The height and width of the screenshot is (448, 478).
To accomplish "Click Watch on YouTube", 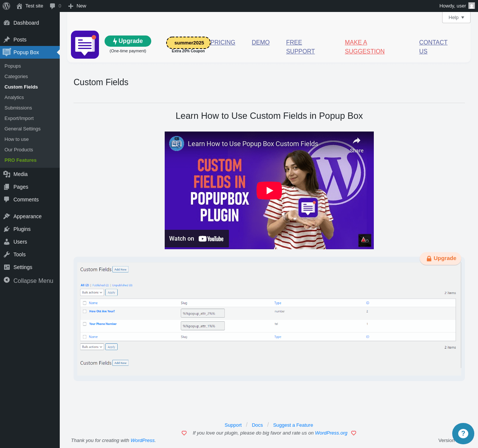I will [x=196, y=239].
